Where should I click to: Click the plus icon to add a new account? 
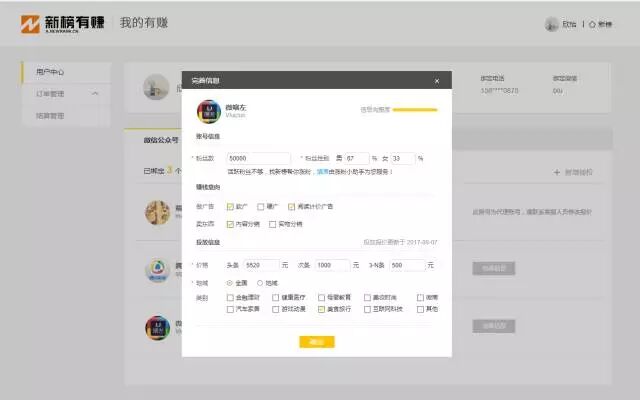click(556, 172)
